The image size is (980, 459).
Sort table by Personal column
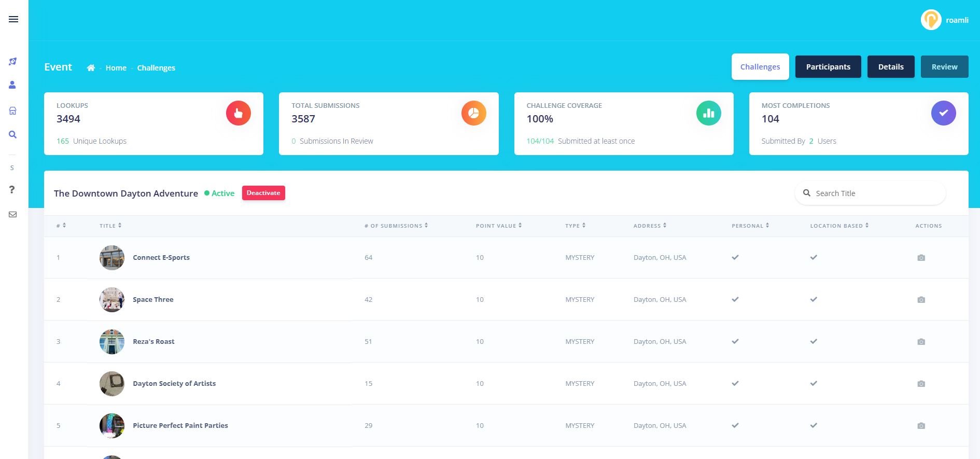tap(750, 226)
